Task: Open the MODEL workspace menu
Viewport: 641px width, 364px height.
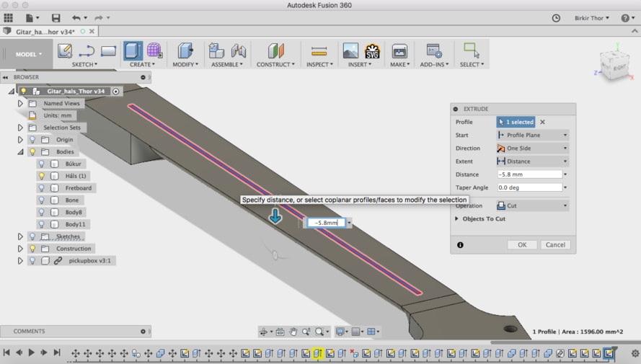Action: coord(29,54)
